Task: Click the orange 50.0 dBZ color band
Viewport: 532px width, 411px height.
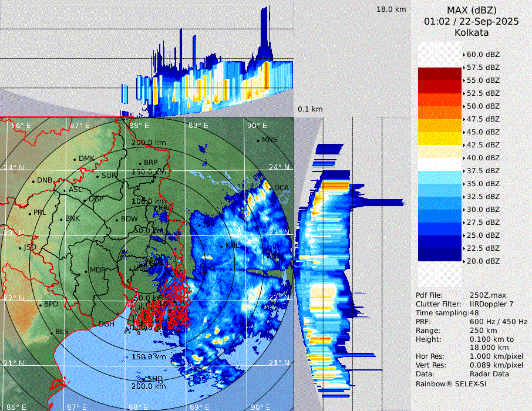Action: click(x=439, y=112)
